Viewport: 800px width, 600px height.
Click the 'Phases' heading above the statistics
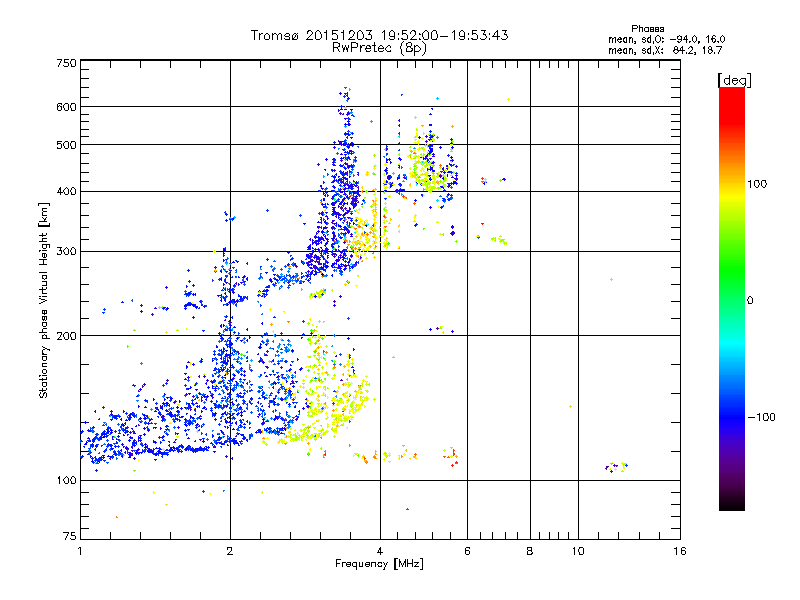point(647,29)
